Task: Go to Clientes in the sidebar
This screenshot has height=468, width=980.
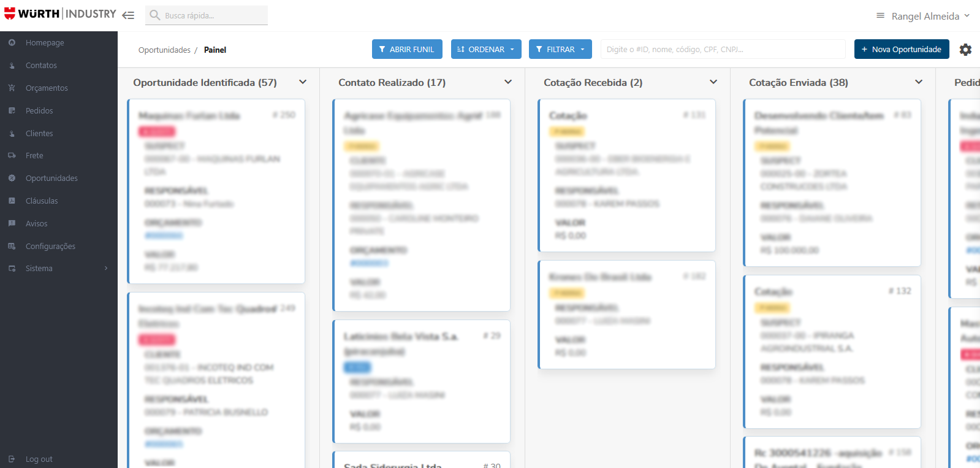Action: (x=39, y=133)
